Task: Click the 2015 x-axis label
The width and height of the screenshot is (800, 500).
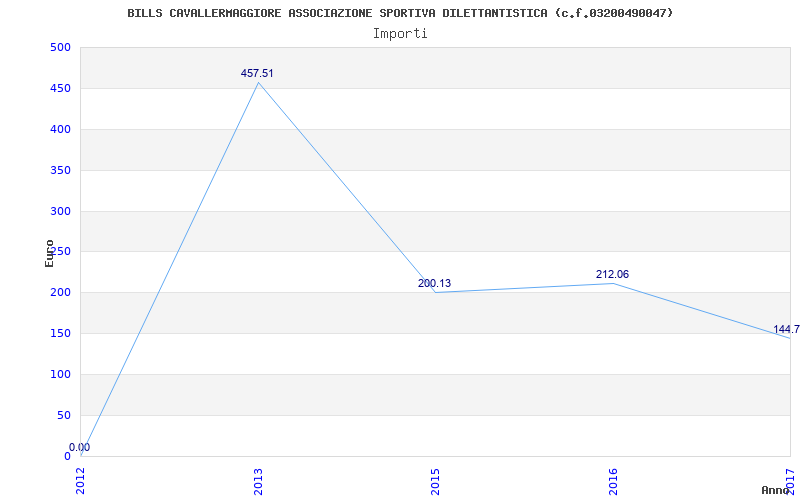Action: click(436, 481)
